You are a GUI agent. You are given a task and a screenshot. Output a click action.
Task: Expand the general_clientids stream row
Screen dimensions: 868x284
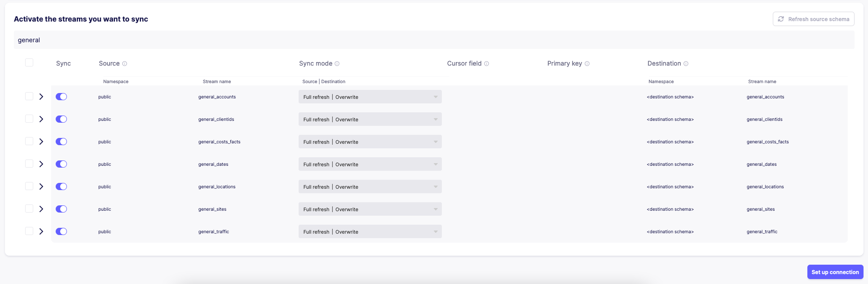pyautogui.click(x=41, y=119)
